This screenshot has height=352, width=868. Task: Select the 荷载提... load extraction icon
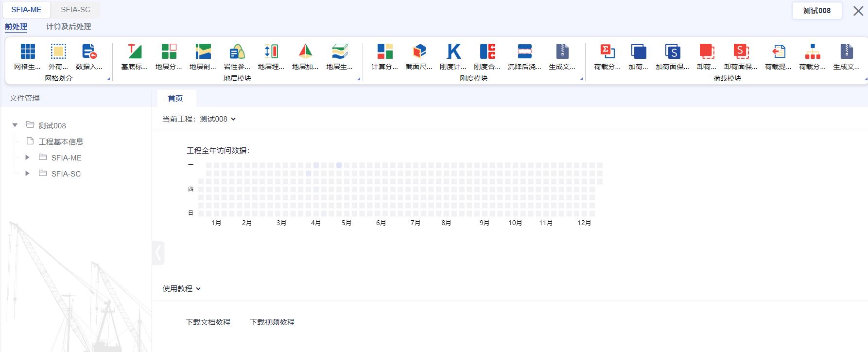click(x=778, y=52)
